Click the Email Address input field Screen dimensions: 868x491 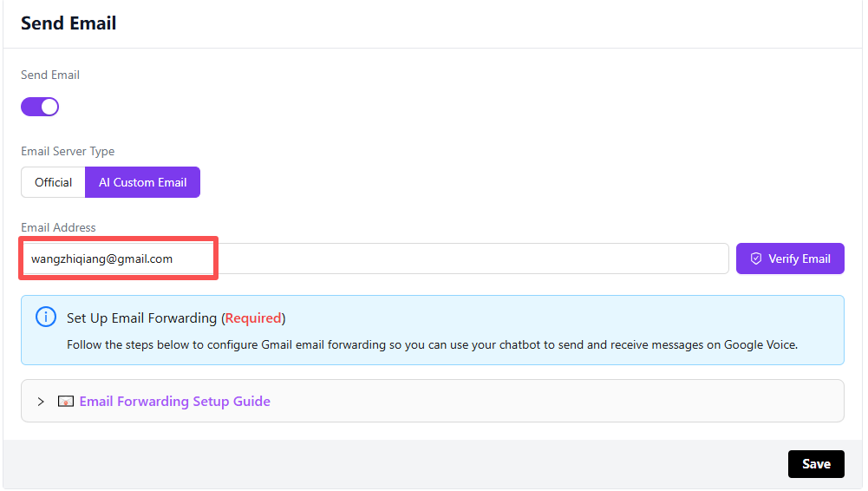click(373, 259)
